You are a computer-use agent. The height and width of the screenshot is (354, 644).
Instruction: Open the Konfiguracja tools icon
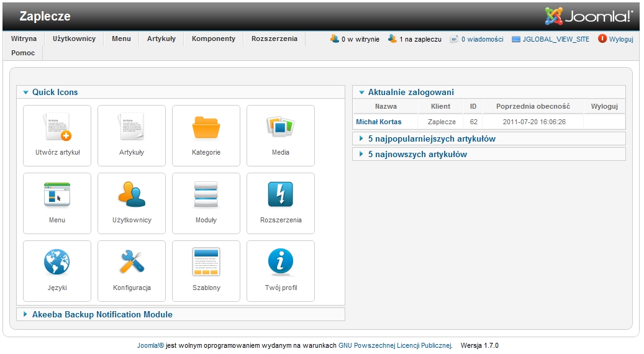coord(132,270)
